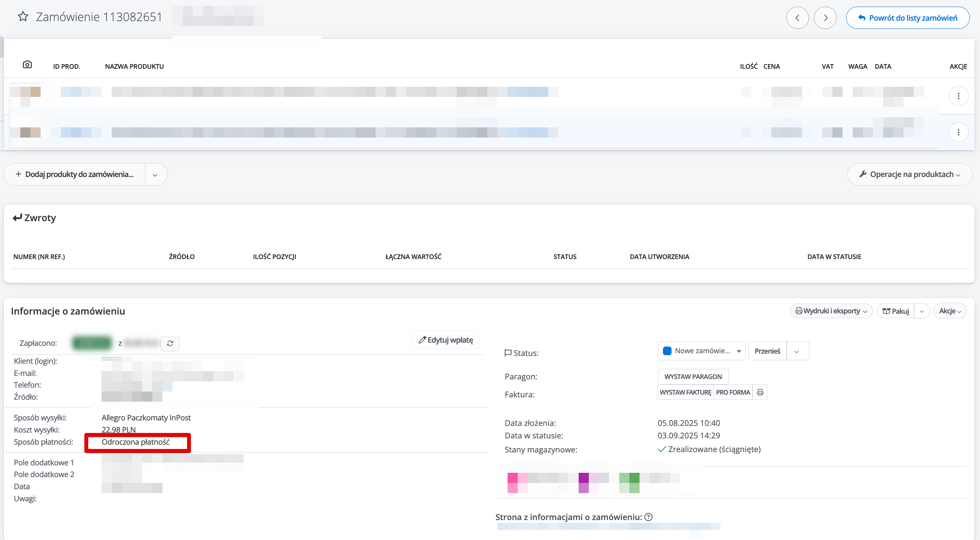Screen dimensions: 980x540
Task: Click the invoice print icon
Action: [760, 392]
